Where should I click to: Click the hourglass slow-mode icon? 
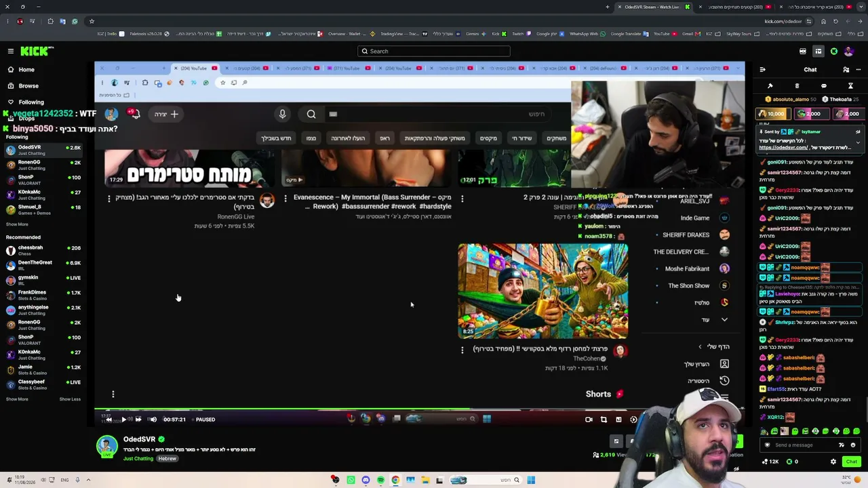coord(850,86)
